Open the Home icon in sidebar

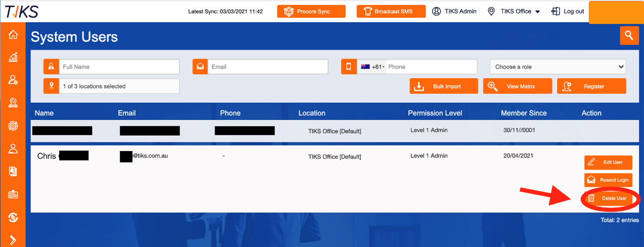pos(13,34)
